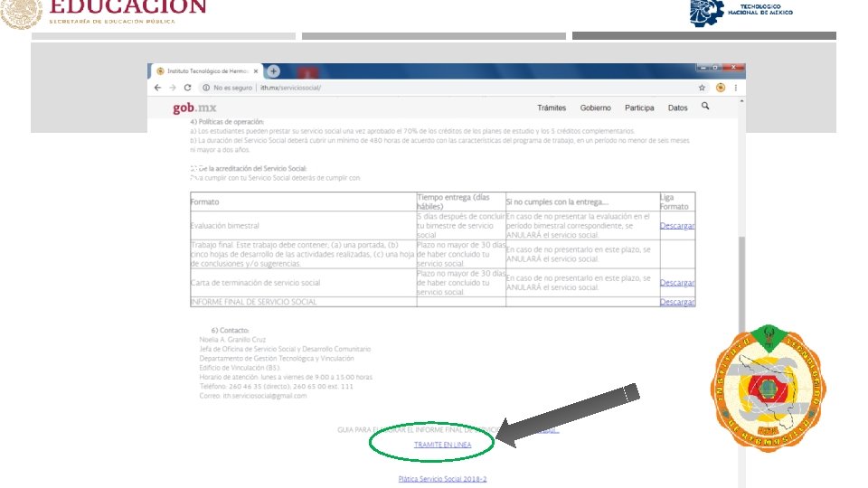Go back with the browser back arrow

157,88
